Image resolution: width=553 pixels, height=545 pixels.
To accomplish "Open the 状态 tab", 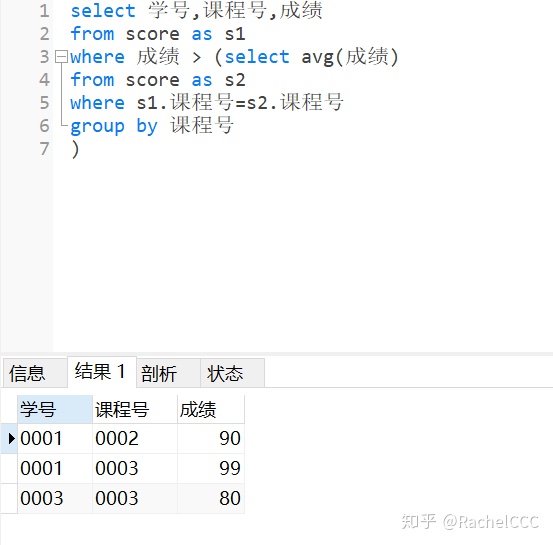I will click(232, 373).
